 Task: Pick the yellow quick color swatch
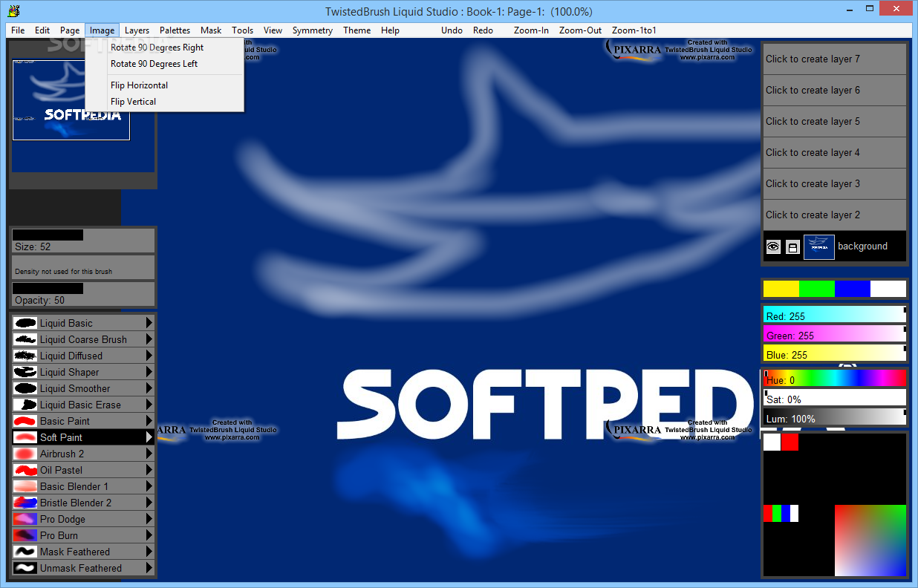[781, 289]
